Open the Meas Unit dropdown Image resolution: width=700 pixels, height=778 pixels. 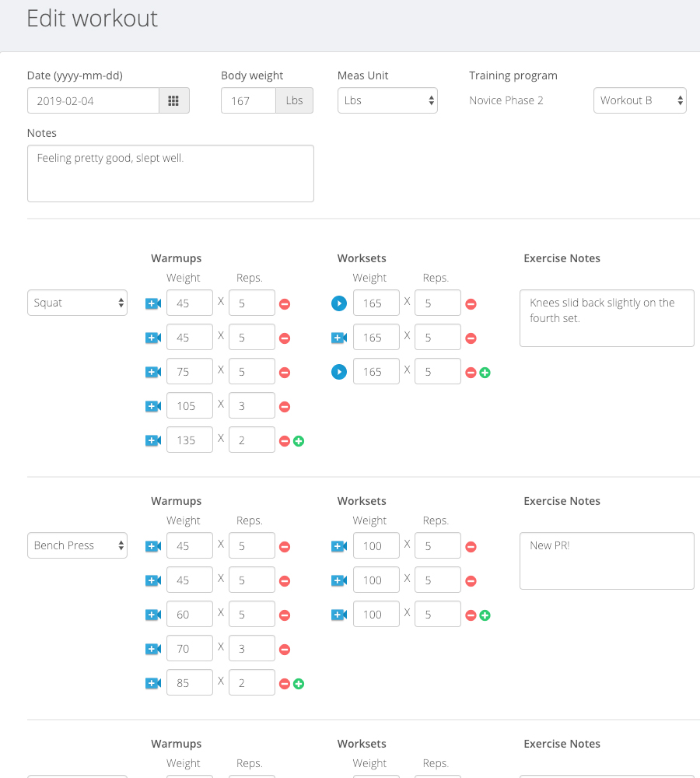[387, 100]
